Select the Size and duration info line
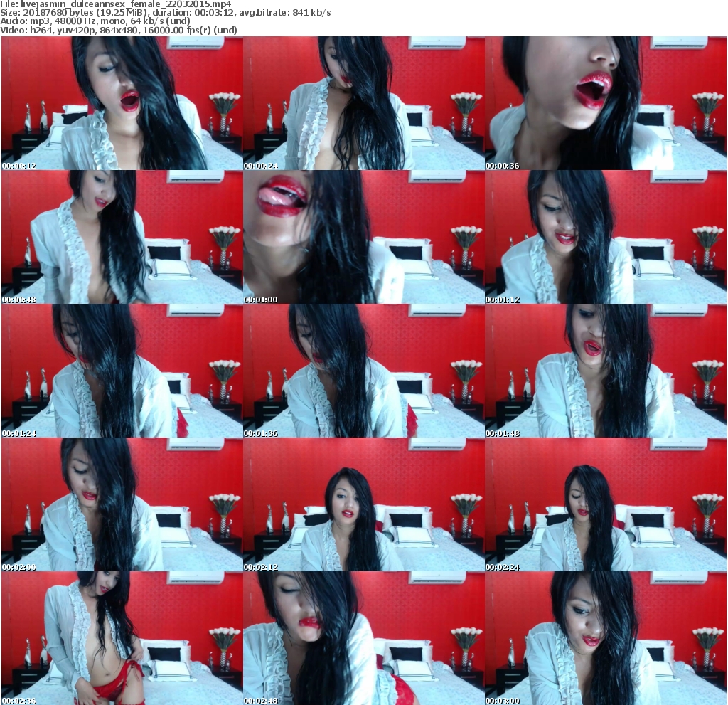 [x=165, y=13]
